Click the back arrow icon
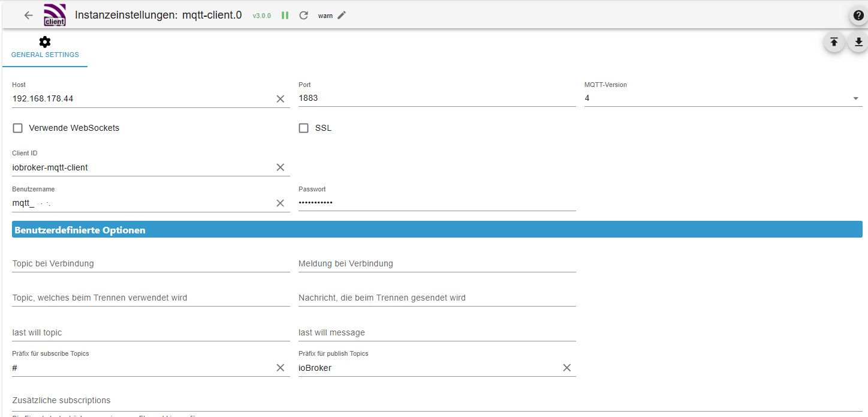868x417 pixels. point(28,16)
